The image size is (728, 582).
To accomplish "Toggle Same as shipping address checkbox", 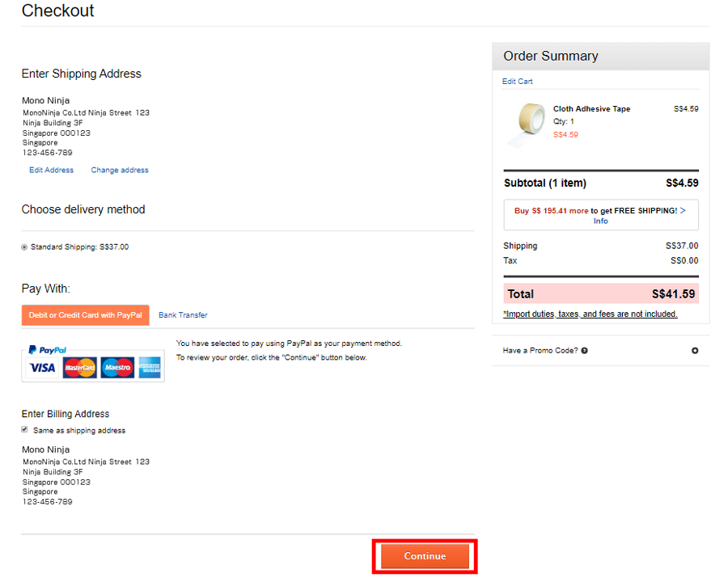I will [x=24, y=430].
